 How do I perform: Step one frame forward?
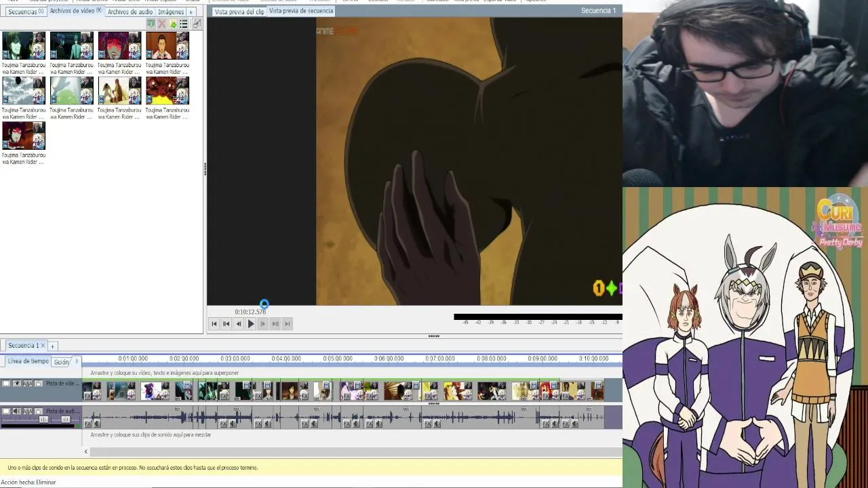[x=262, y=324]
